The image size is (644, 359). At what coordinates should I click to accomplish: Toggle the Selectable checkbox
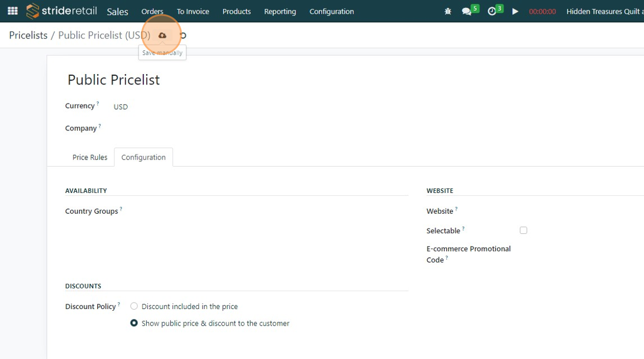(523, 230)
